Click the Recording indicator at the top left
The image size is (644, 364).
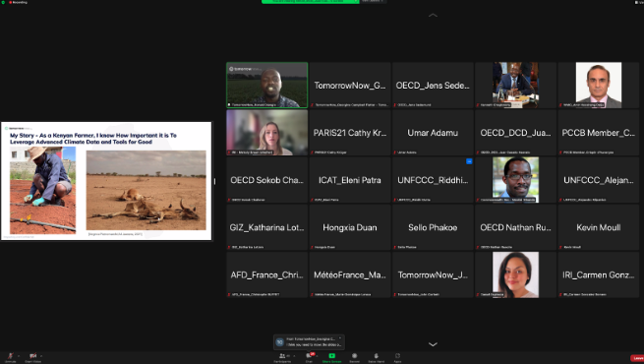point(18,2)
